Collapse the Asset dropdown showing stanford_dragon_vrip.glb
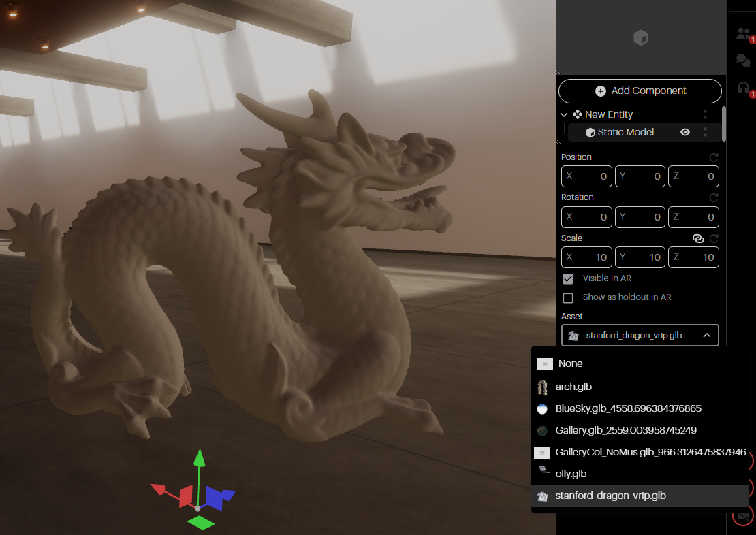Viewport: 756px width, 535px height. (x=640, y=336)
